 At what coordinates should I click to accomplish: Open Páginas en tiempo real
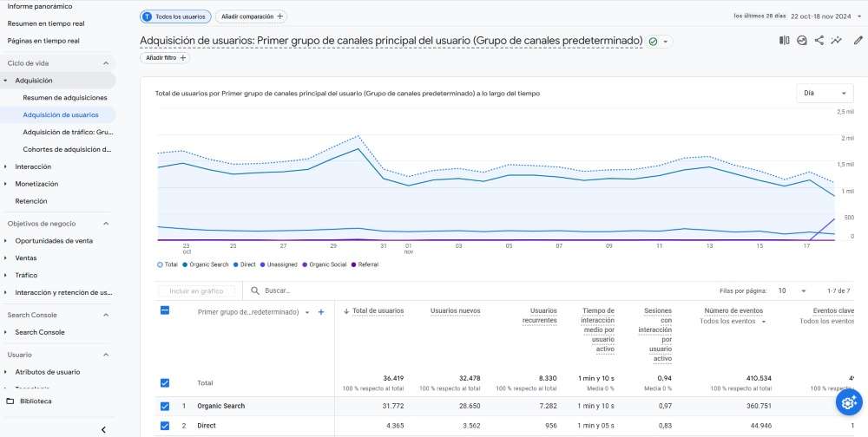[43, 41]
